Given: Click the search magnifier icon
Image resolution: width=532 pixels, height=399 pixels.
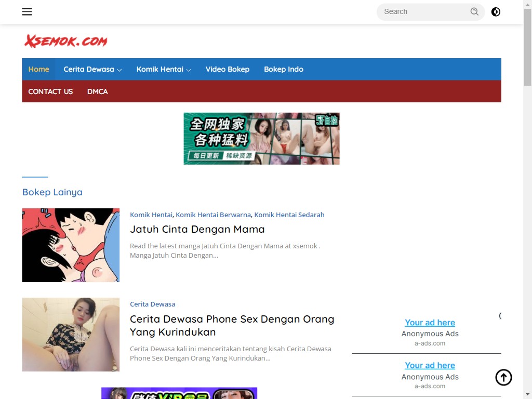Looking at the screenshot, I should [474, 11].
